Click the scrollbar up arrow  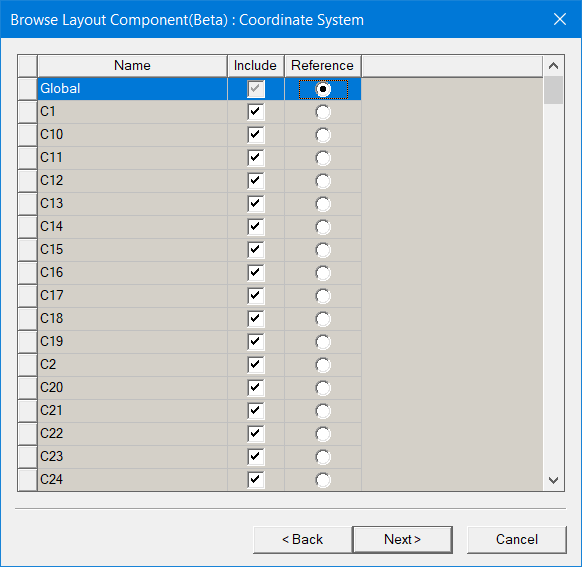point(553,66)
